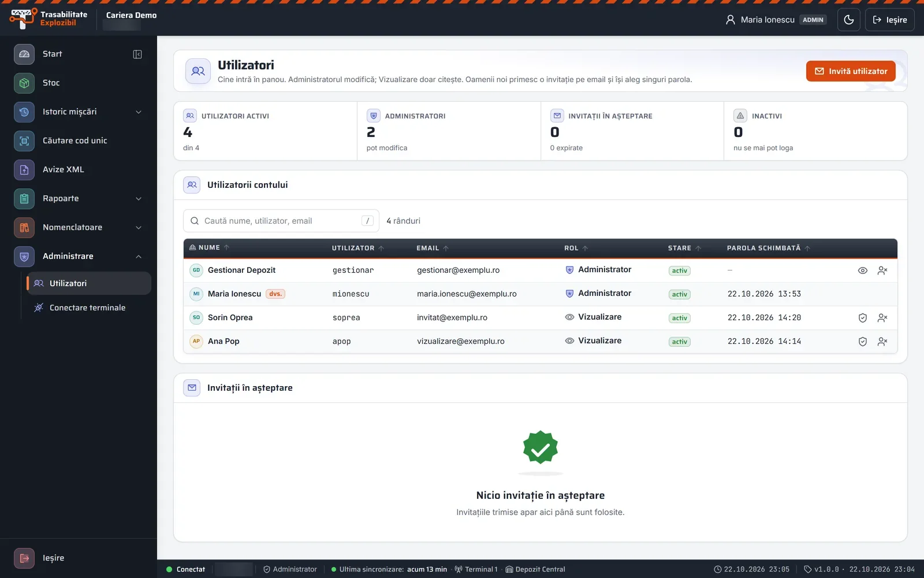
Task: Open Căutare cod unic scanner icon
Action: click(24, 140)
